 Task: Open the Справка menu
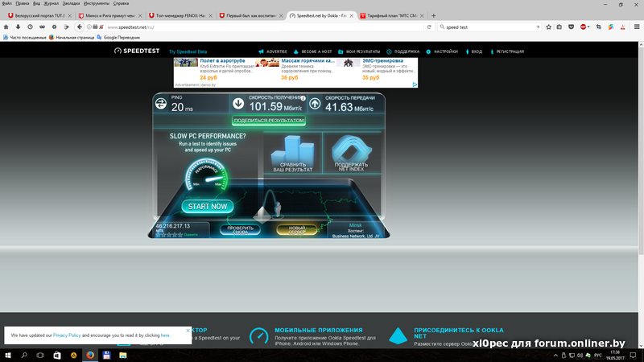point(121,3)
